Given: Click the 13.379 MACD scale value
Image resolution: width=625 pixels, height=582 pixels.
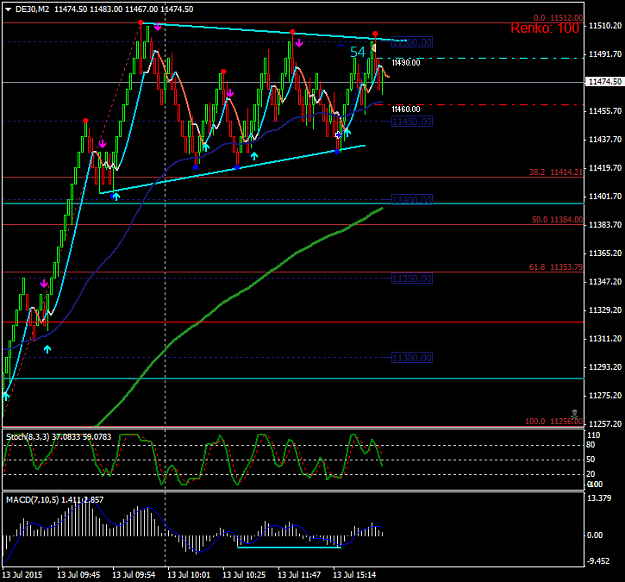Looking at the screenshot, I should (x=599, y=498).
